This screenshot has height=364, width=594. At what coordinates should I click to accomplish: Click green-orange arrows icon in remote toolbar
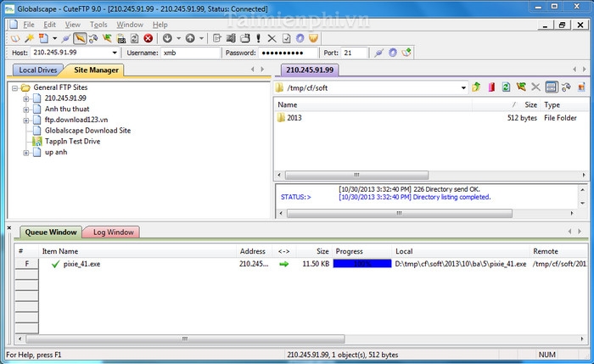pos(521,87)
